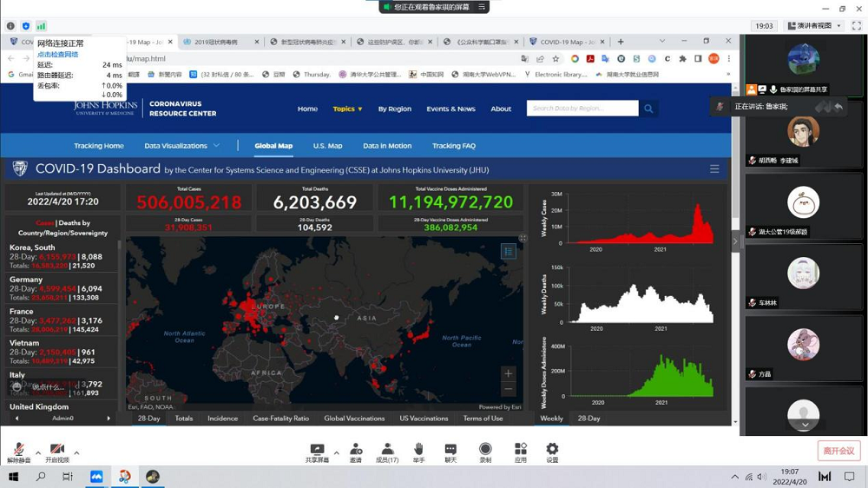
Task: Click the share screen icon
Action: tap(317, 451)
